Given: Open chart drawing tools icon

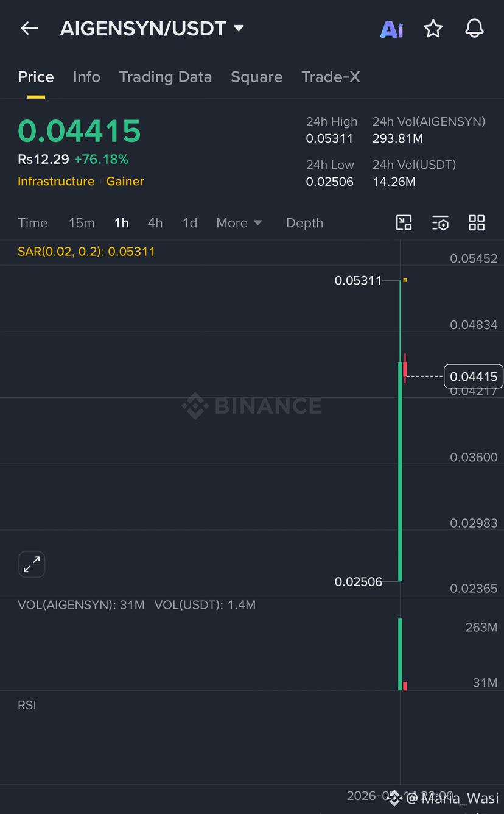Looking at the screenshot, I should point(404,222).
